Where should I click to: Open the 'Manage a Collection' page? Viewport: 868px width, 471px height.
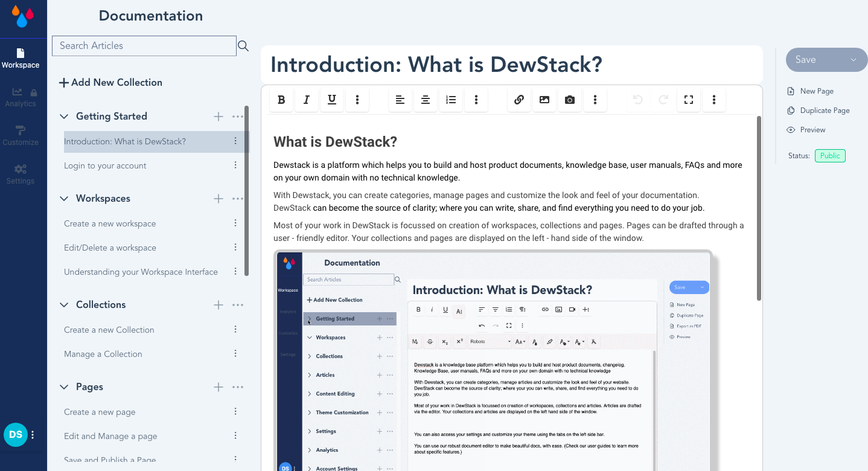[103, 354]
